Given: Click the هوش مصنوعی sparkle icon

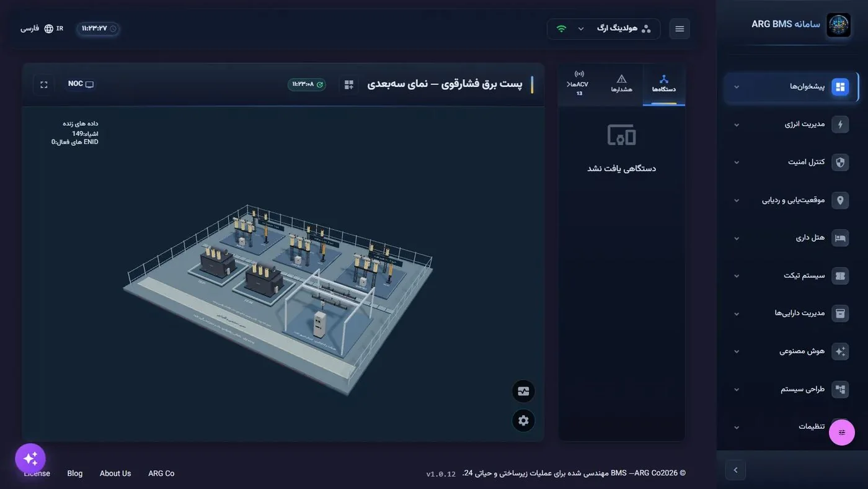Looking at the screenshot, I should pos(840,351).
